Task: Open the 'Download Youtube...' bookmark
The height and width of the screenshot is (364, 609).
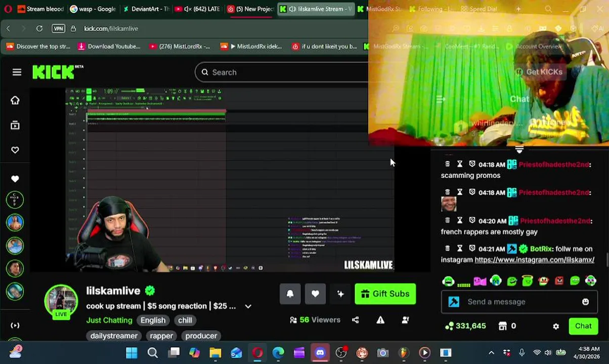Action: click(109, 47)
